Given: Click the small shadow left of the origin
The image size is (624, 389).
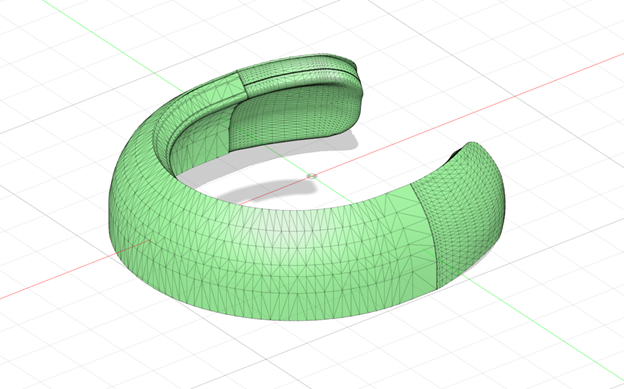Looking at the screenshot, I should [267, 189].
